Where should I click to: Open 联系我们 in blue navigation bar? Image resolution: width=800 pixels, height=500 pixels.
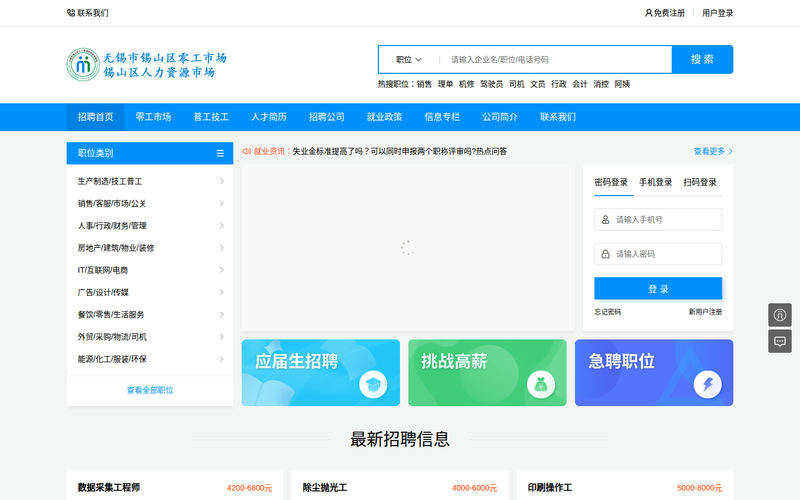coord(558,117)
